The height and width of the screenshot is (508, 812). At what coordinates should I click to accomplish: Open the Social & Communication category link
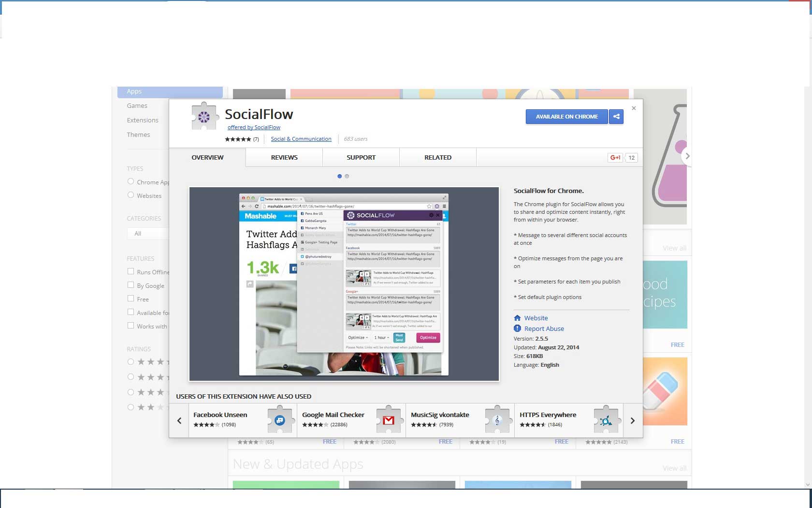point(301,139)
